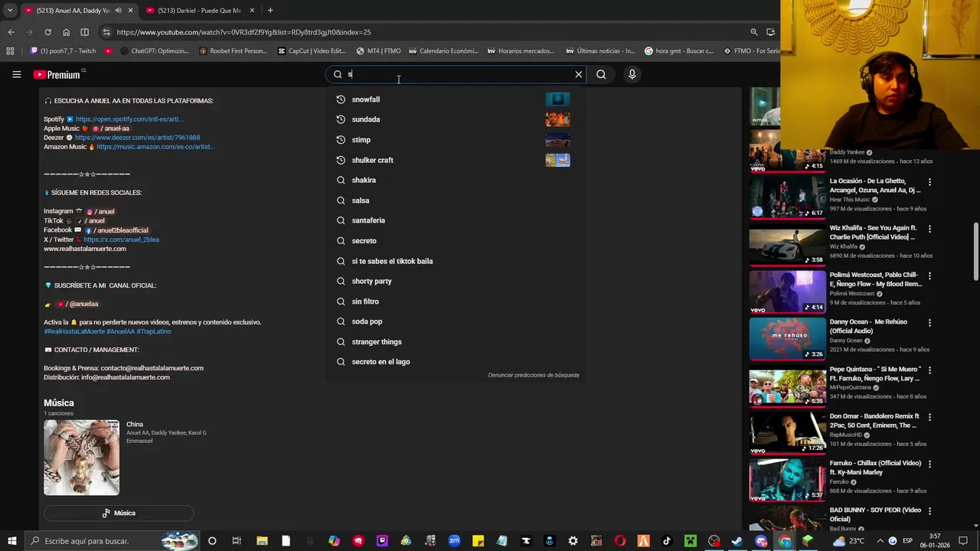Open Task View on the taskbar
The image size is (980, 551).
click(237, 541)
